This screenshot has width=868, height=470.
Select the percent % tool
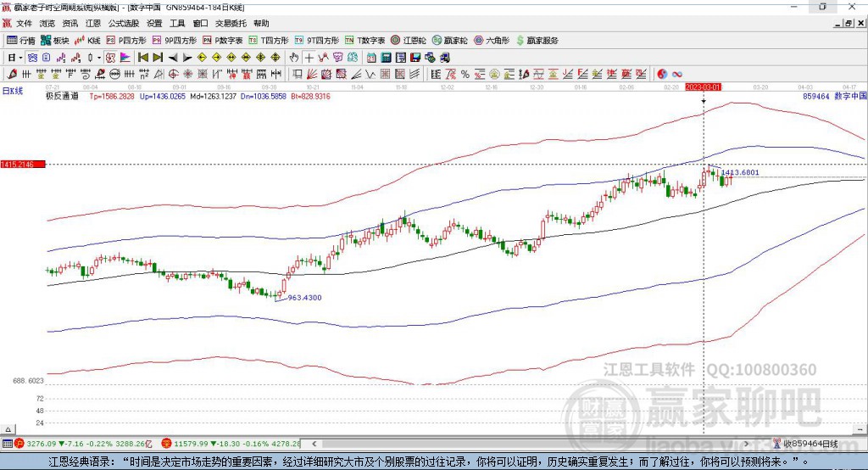point(465,74)
